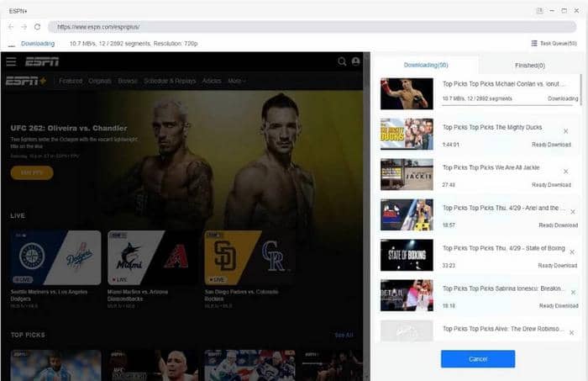
Task: Open the Featured menu item
Action: click(x=71, y=81)
